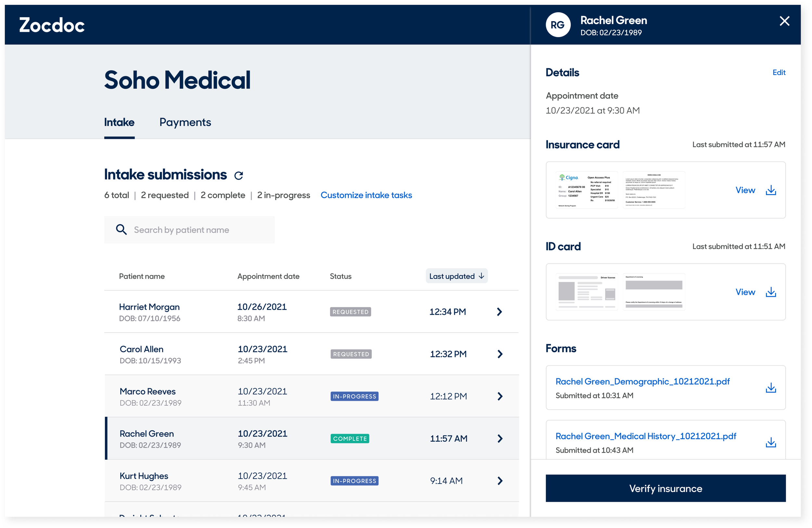The height and width of the screenshot is (528, 812).
Task: Open the Customize intake tasks link
Action: tap(366, 195)
